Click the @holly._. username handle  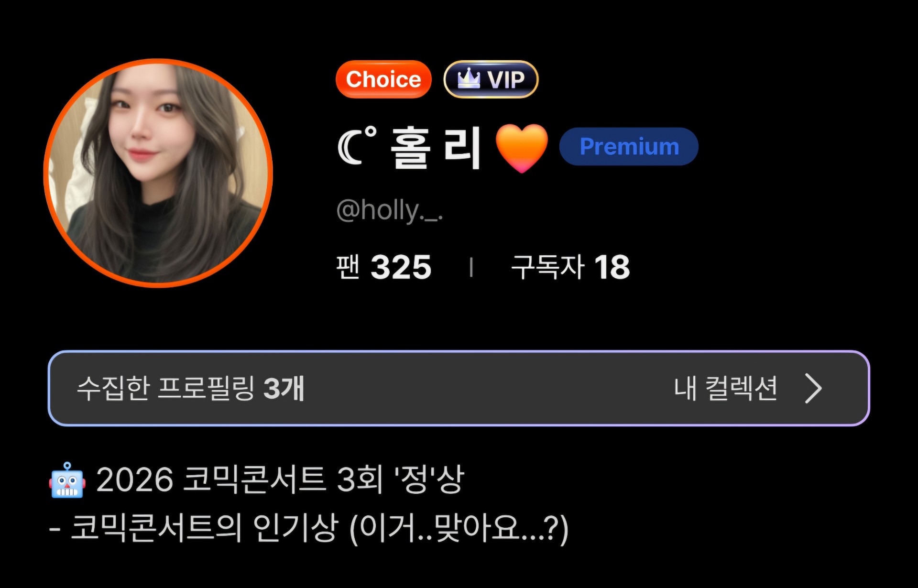390,210
